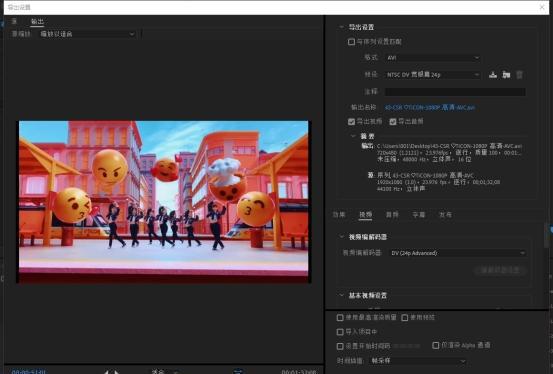Switch to the audio tab
This screenshot has height=374, width=553.
click(x=392, y=215)
